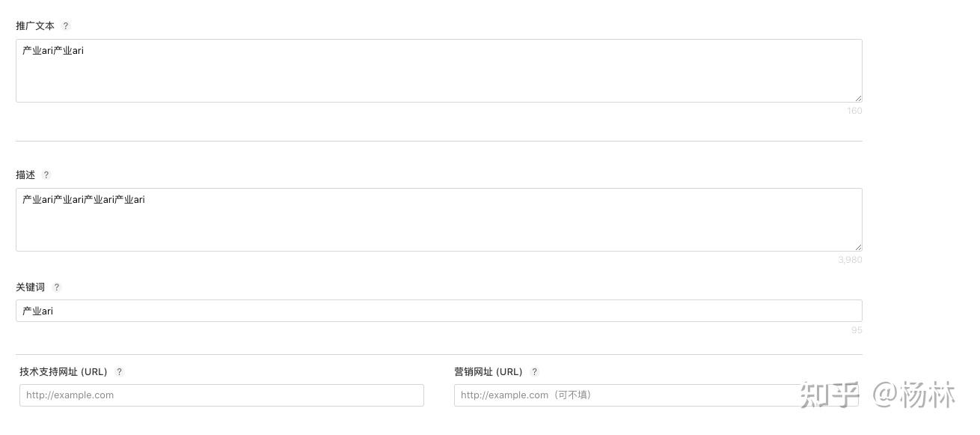This screenshot has height=435, width=980.
Task: Click the help icon beside 营销网址 (URL)
Action: pos(534,371)
